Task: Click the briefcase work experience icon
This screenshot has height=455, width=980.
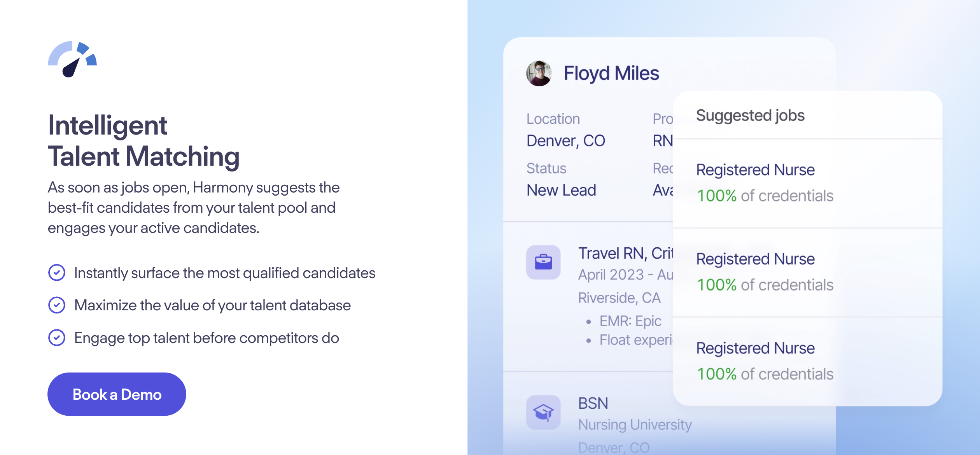Action: 543,262
